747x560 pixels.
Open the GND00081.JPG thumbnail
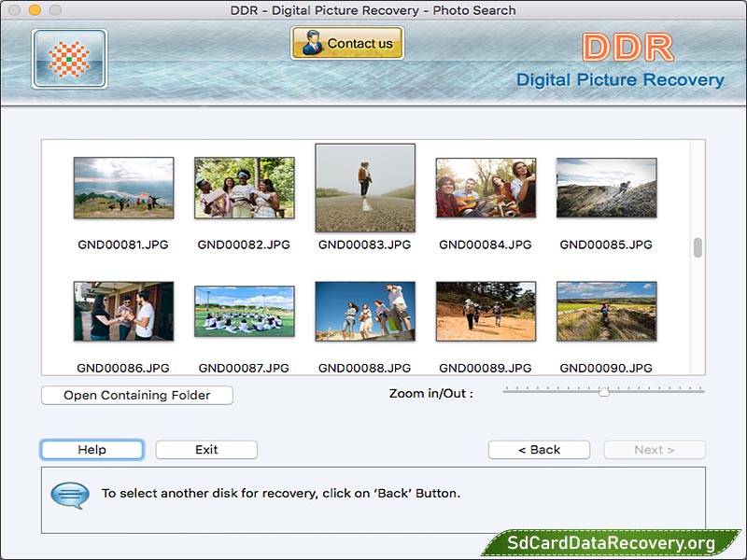123,188
